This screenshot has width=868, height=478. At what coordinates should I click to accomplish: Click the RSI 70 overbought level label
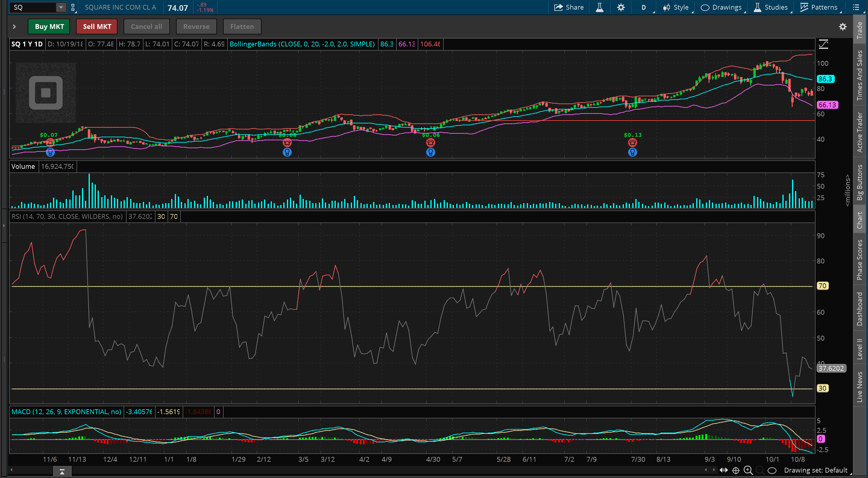tap(822, 286)
